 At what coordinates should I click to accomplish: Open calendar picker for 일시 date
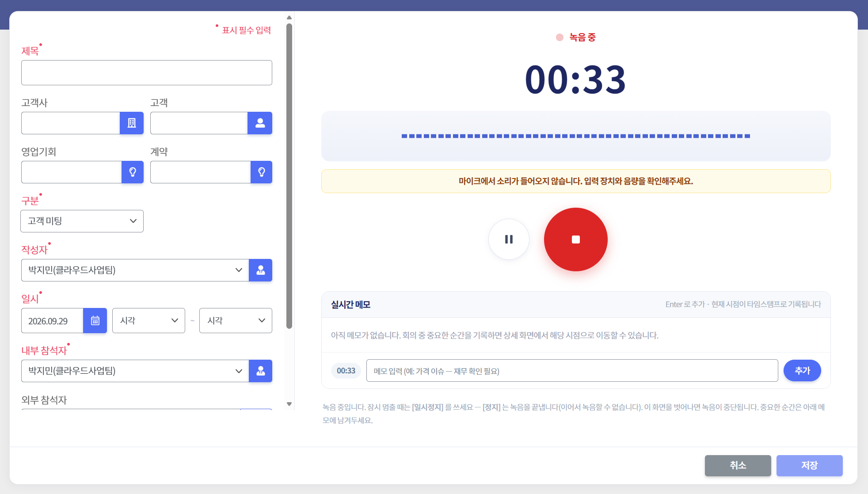pyautogui.click(x=95, y=320)
